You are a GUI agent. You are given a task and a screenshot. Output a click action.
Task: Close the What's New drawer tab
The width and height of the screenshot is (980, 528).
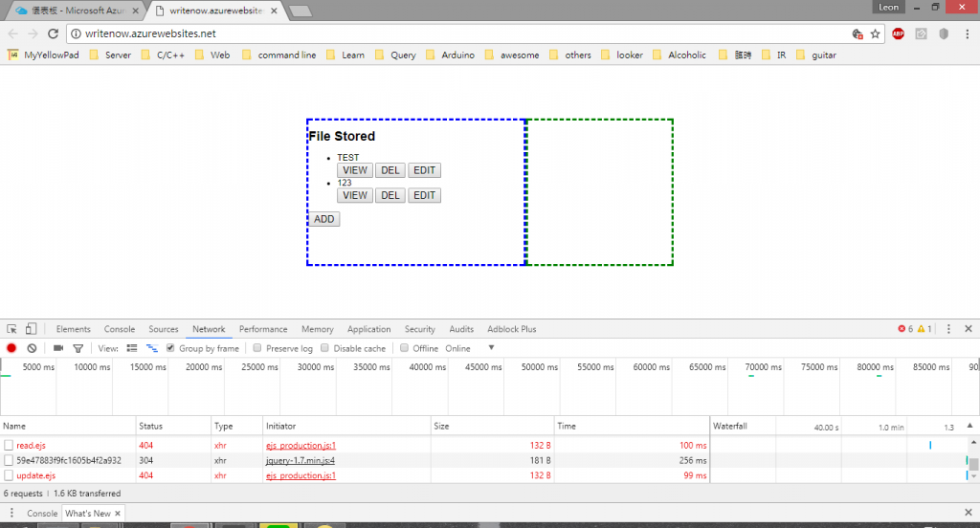coord(118,514)
